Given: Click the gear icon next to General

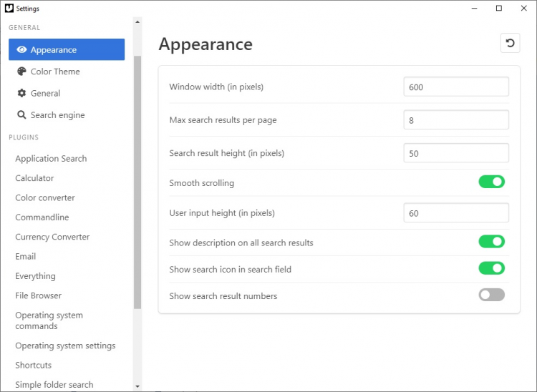Looking at the screenshot, I should coord(21,93).
